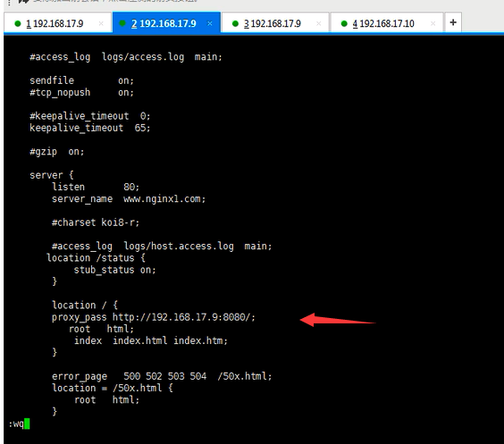Click the server_name www.nginx1.com line
Image resolution: width=504 pixels, height=444 pixels.
pos(129,199)
